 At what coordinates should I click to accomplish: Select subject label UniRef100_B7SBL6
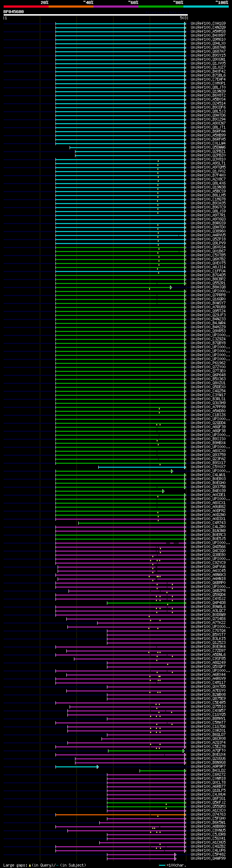click(208, 75)
